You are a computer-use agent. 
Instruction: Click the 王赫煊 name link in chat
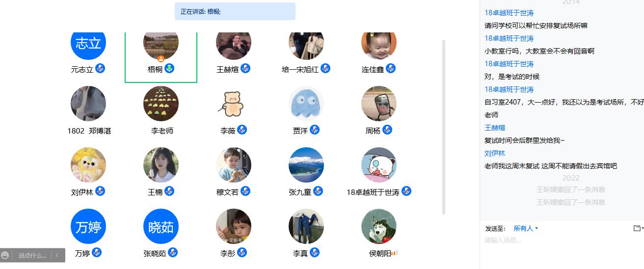pyautogui.click(x=495, y=128)
